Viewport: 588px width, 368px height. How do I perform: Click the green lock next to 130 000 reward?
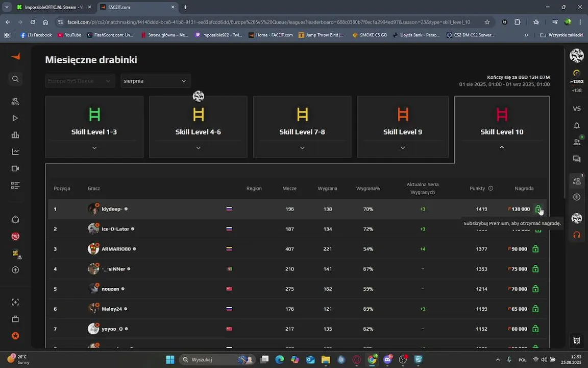(538, 209)
